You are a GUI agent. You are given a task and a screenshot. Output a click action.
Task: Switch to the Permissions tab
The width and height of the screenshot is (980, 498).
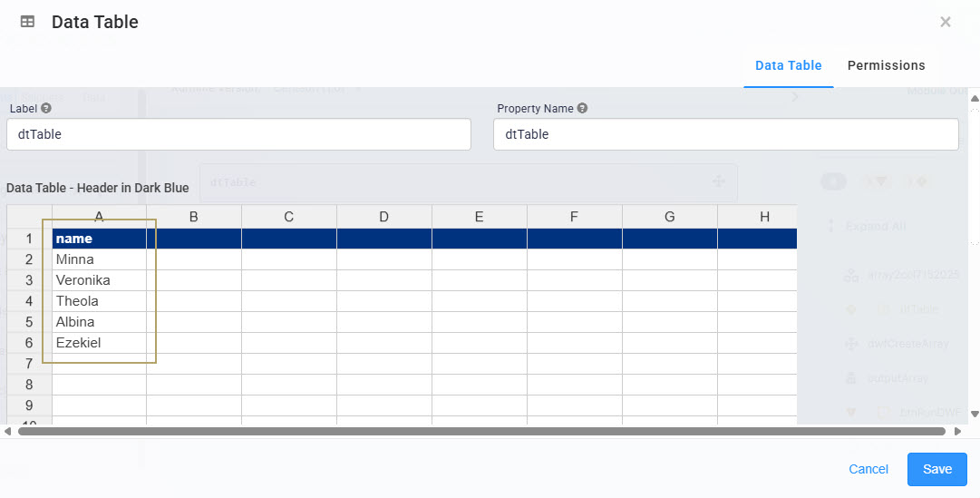(x=887, y=65)
